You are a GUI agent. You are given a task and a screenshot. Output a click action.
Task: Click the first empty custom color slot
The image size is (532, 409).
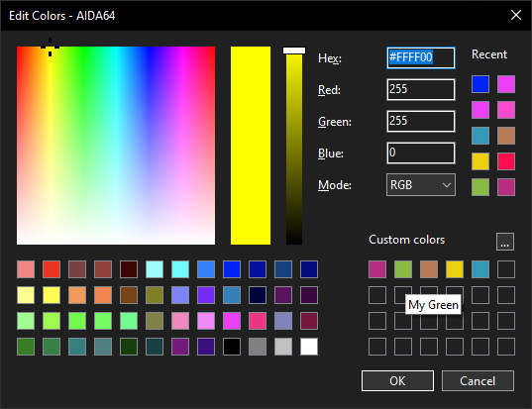pos(506,269)
